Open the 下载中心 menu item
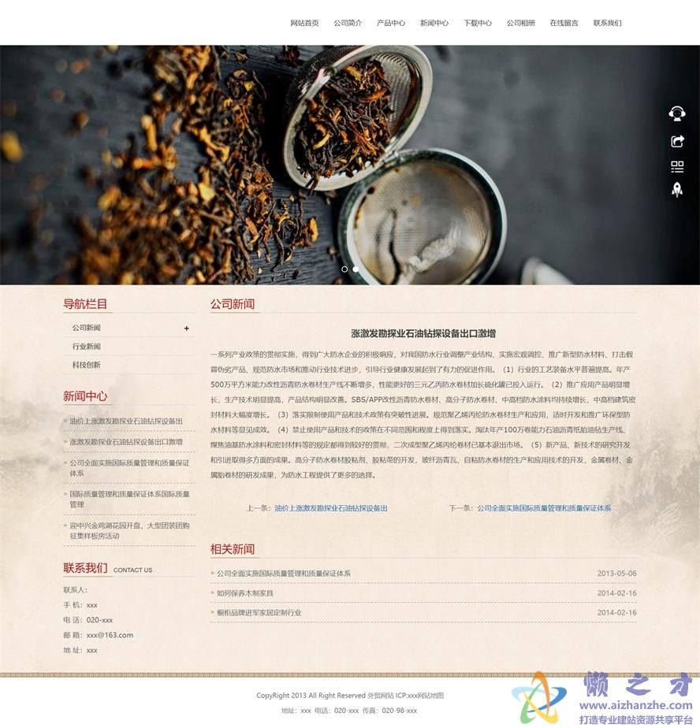700x728 pixels. click(x=478, y=23)
